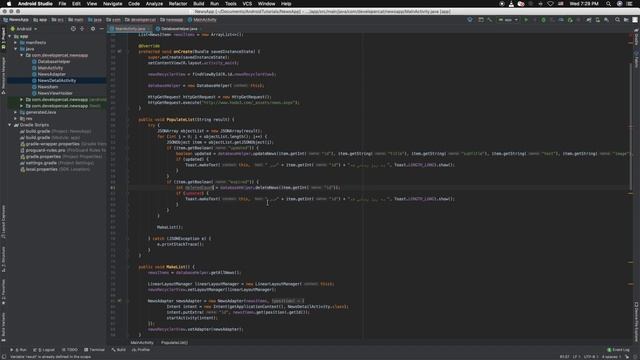Click the green Run app button

(x=526, y=20)
